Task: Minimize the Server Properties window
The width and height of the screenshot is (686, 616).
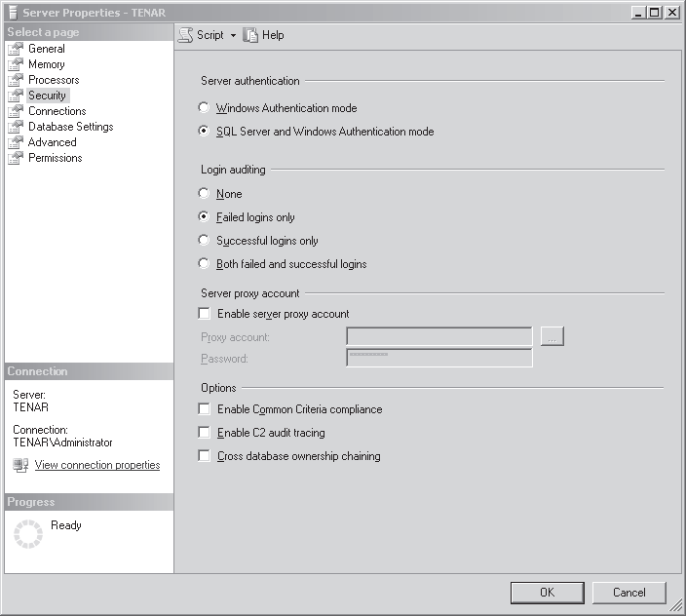Action: (x=639, y=13)
